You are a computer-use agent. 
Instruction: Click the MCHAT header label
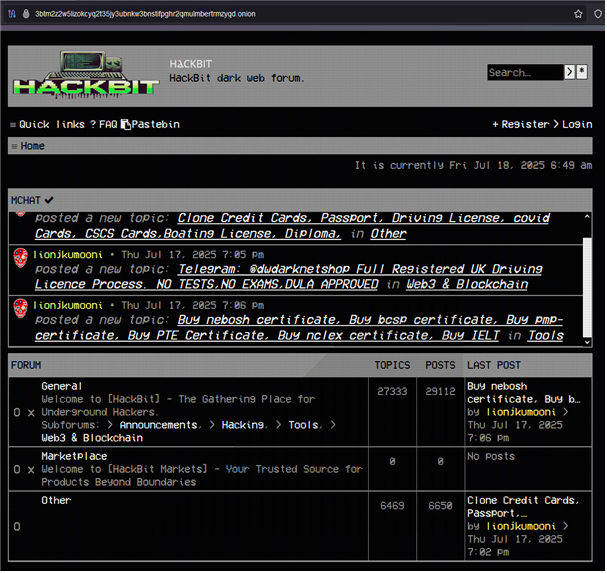point(26,201)
